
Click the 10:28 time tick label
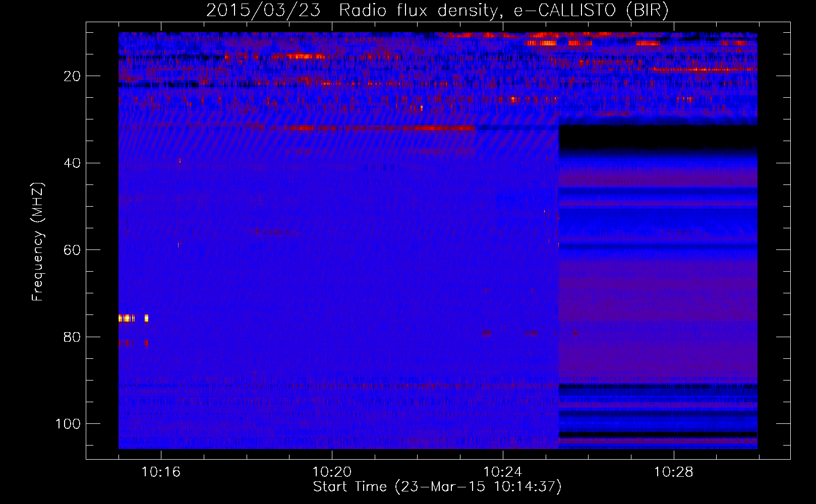pyautogui.click(x=674, y=472)
